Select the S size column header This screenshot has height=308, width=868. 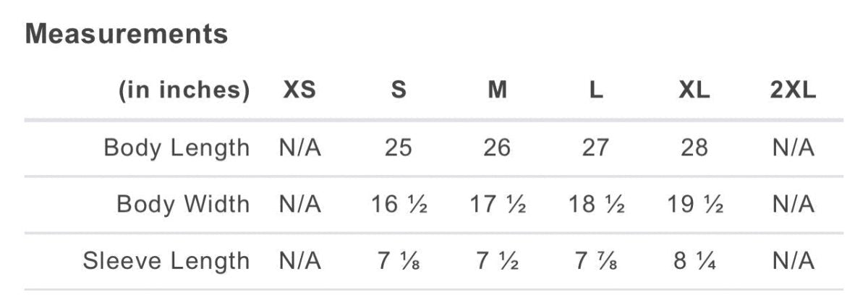tap(398, 90)
